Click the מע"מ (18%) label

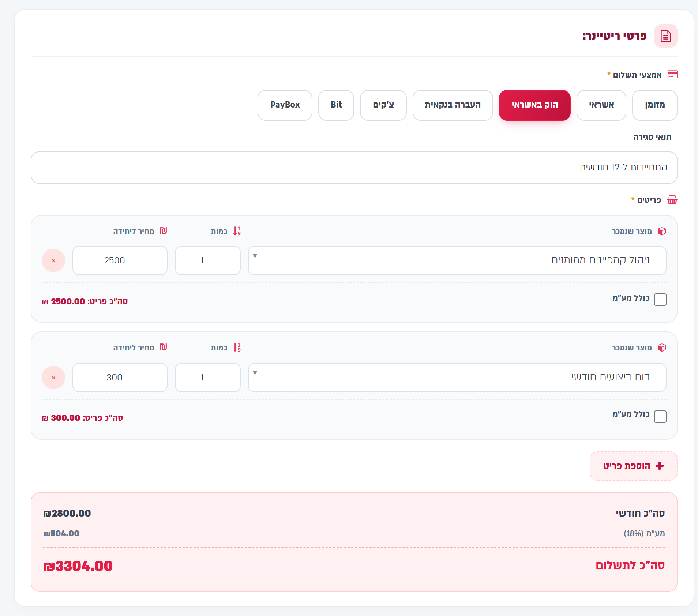pyautogui.click(x=644, y=534)
